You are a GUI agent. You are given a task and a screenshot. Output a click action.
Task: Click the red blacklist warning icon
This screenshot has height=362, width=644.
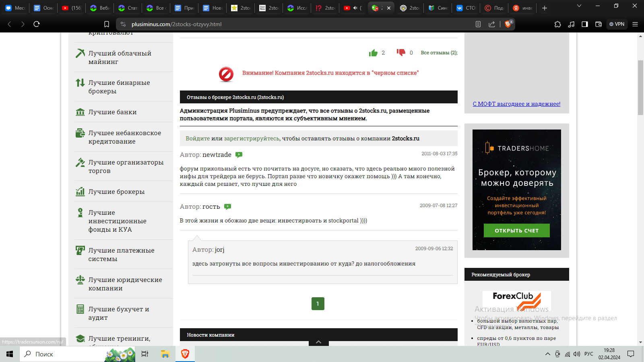click(x=226, y=74)
